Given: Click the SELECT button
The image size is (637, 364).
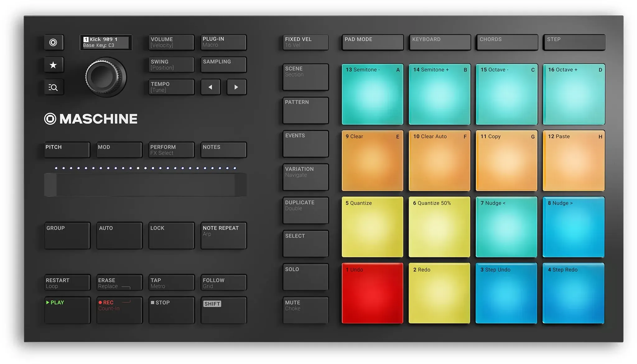Looking at the screenshot, I should [305, 244].
